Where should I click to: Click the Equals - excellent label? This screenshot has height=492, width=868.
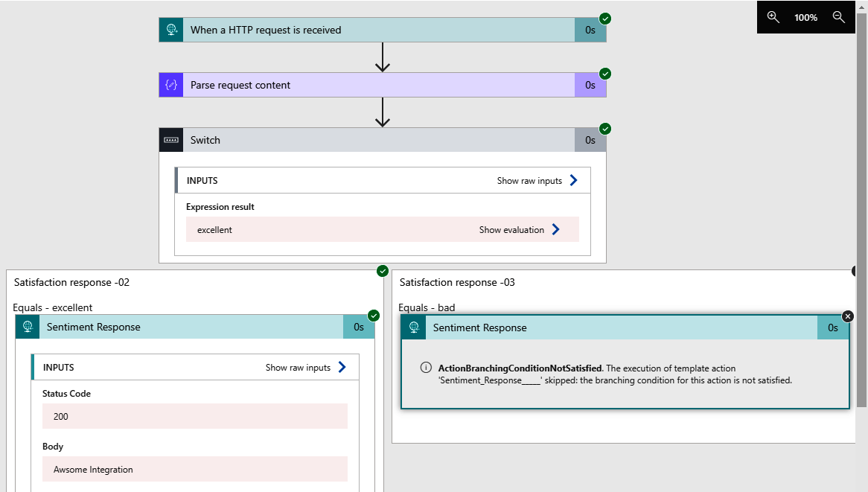(x=53, y=307)
